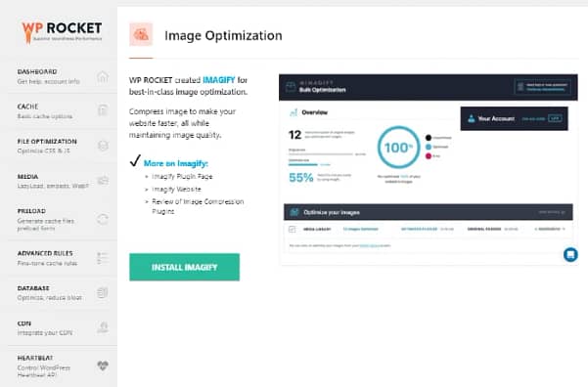This screenshot has width=588, height=387.
Task: Click the WP Rocket logo
Action: pos(62,32)
